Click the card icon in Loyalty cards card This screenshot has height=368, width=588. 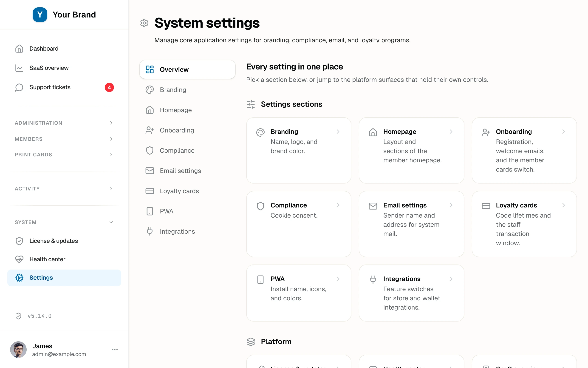point(486,206)
